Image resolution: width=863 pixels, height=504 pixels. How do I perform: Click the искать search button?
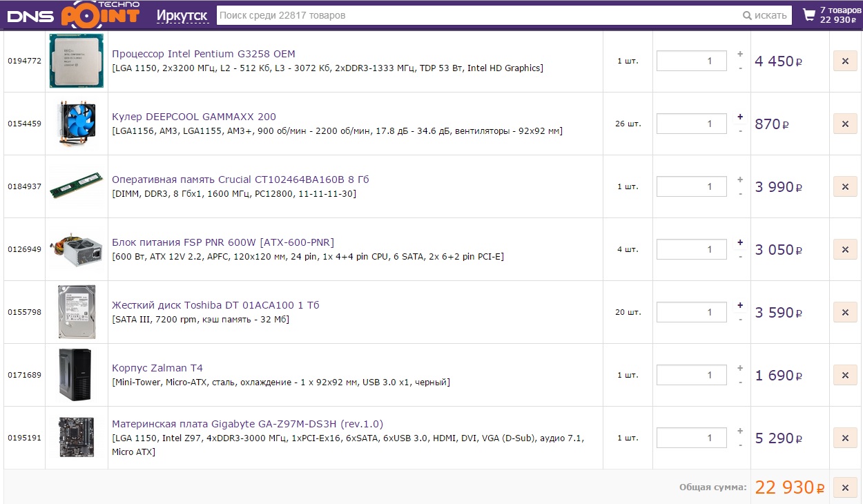(765, 15)
